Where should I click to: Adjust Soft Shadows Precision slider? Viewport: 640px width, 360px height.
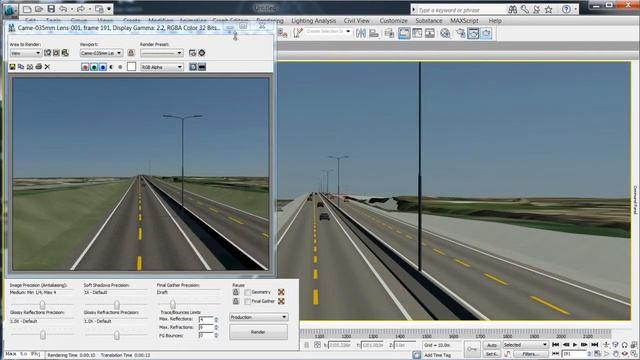pyautogui.click(x=117, y=304)
